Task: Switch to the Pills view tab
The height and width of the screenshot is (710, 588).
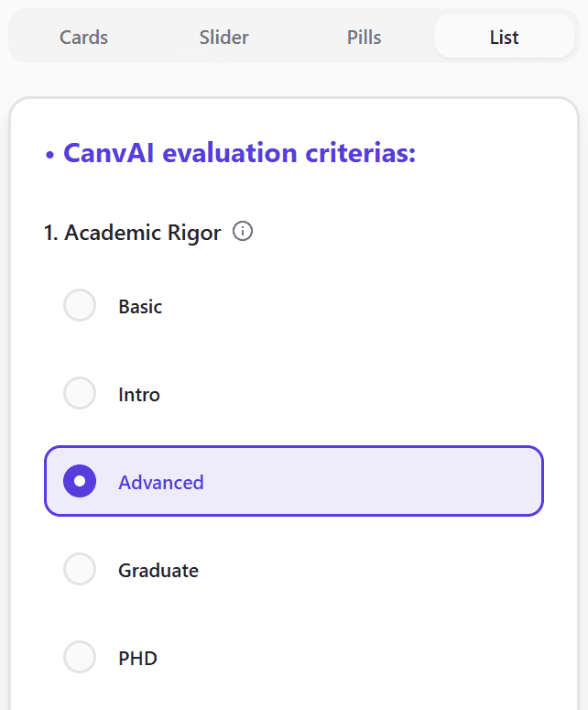Action: (364, 38)
